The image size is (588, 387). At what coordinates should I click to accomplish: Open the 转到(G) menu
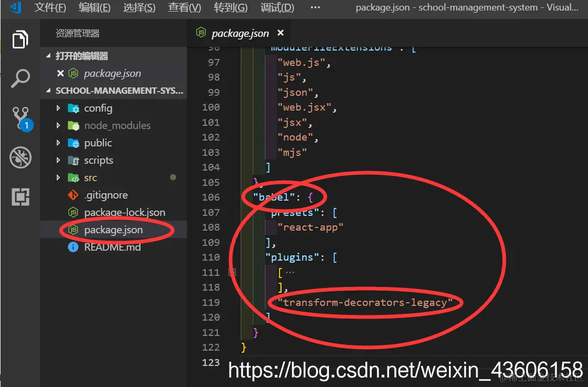point(231,7)
